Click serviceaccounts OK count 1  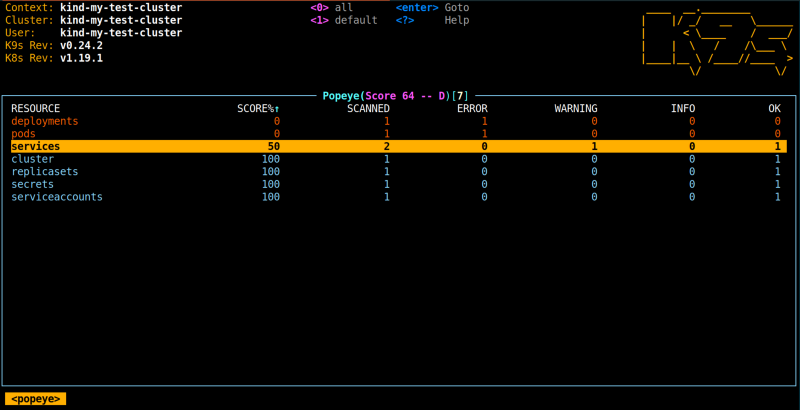778,197
